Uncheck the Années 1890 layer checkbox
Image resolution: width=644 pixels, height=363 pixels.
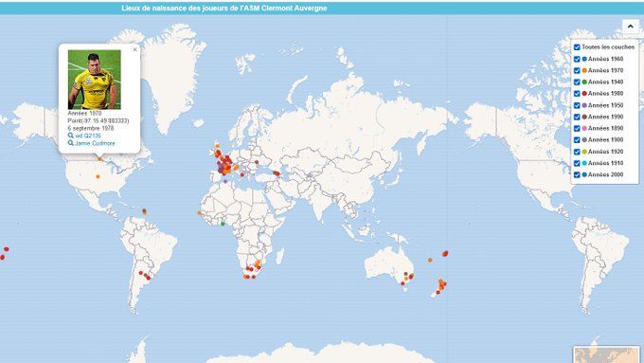coord(577,129)
